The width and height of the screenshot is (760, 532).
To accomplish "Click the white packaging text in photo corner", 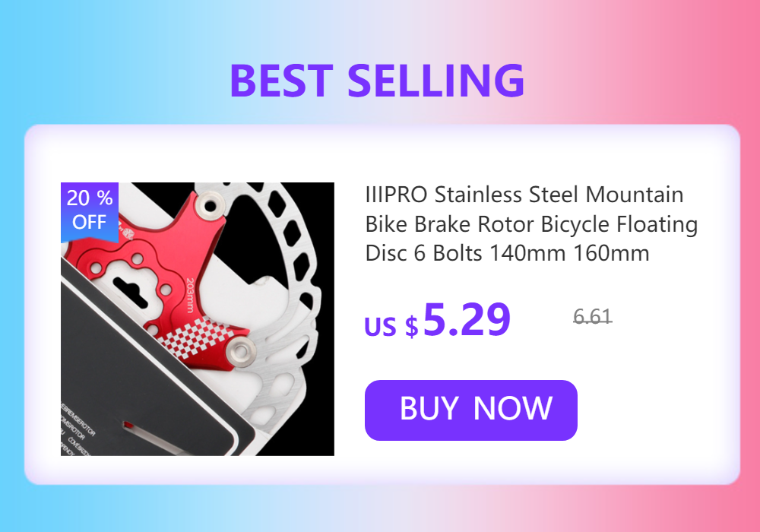I will point(77,429).
